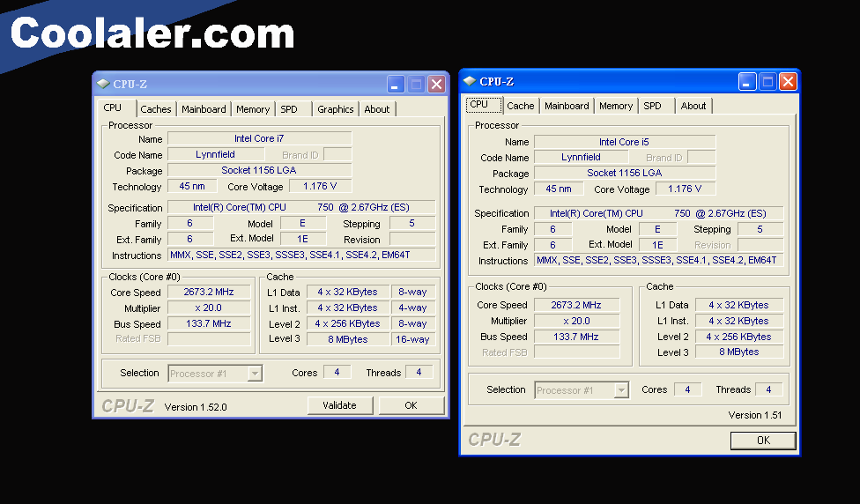Screen dimensions: 860x504
Task: Click 133.7 MHz bus speed in left window
Action: click(x=209, y=323)
